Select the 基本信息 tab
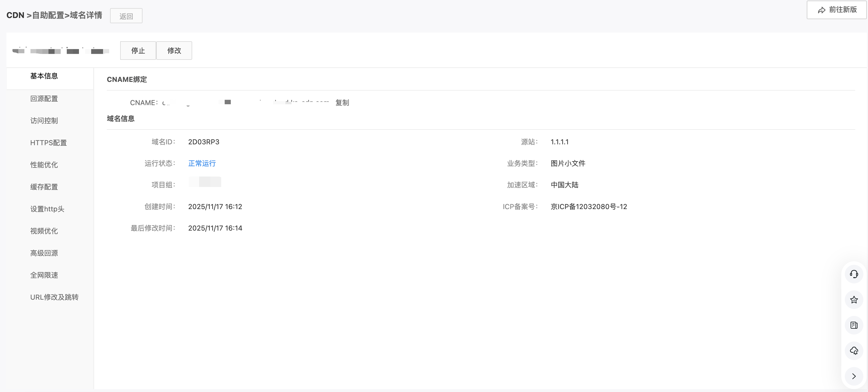 pyautogui.click(x=44, y=76)
